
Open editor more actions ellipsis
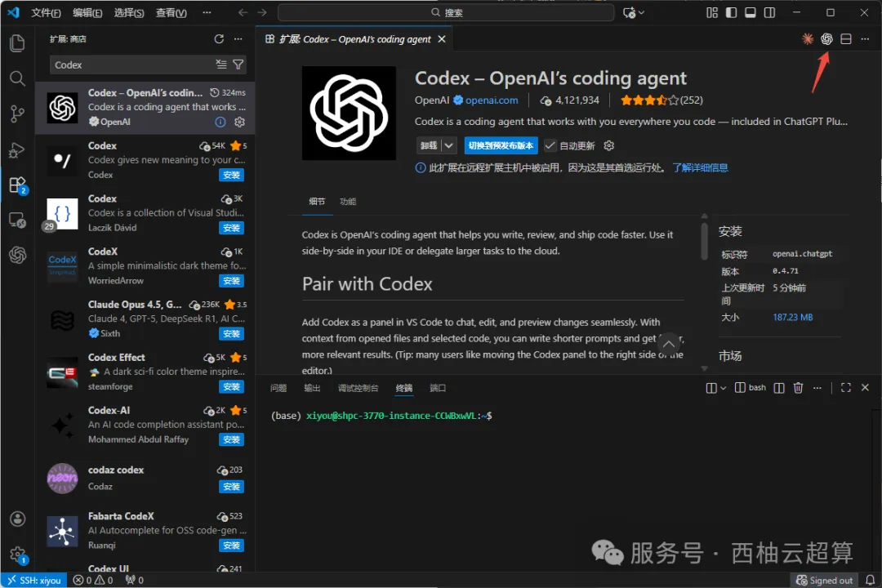865,39
